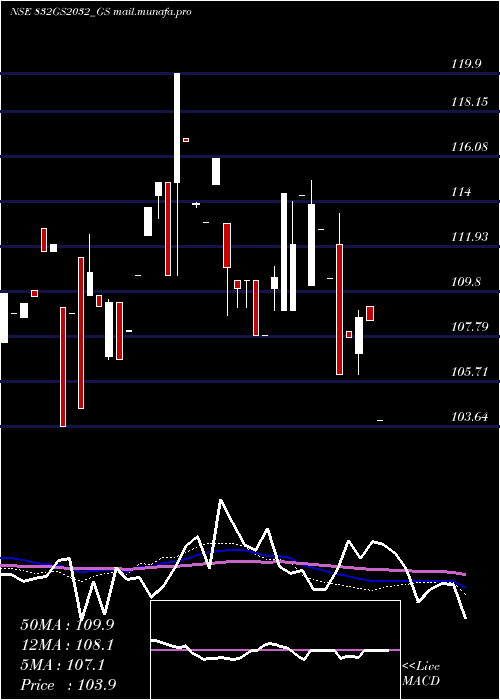Viewport: 500px width, 700px height.
Task: Select the 50MA : 109.9 readout
Action: point(67,625)
